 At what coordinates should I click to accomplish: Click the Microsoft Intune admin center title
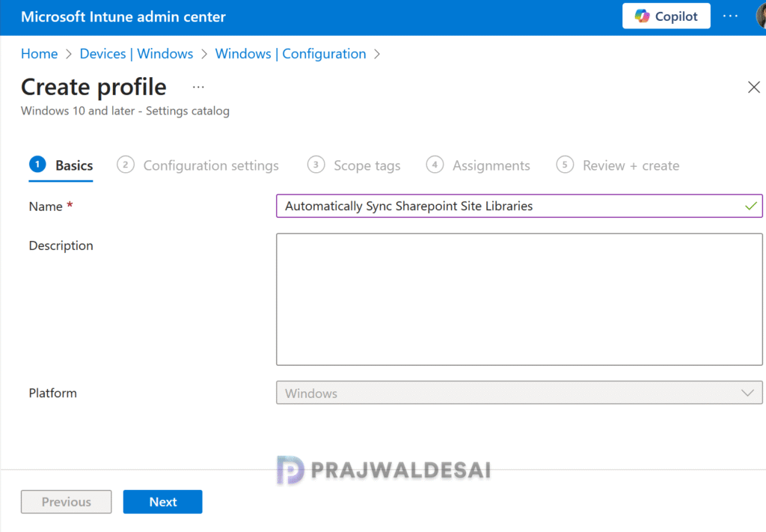[x=123, y=16]
